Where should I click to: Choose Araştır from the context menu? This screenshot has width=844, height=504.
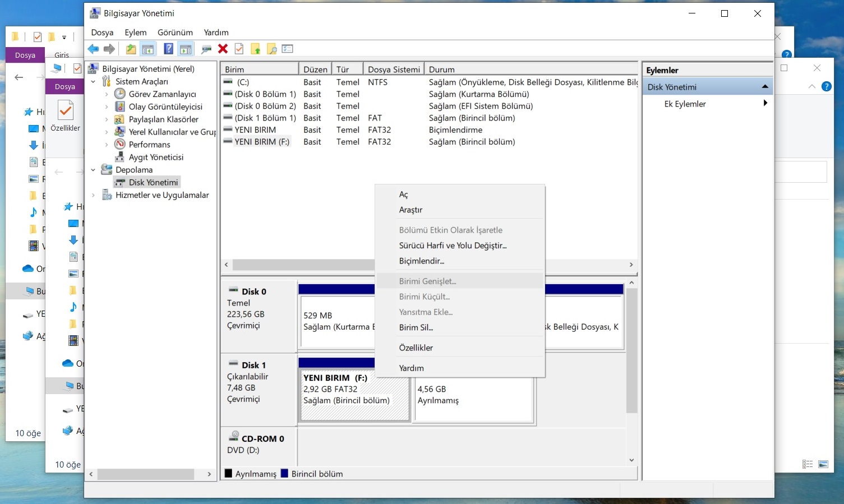(460, 210)
